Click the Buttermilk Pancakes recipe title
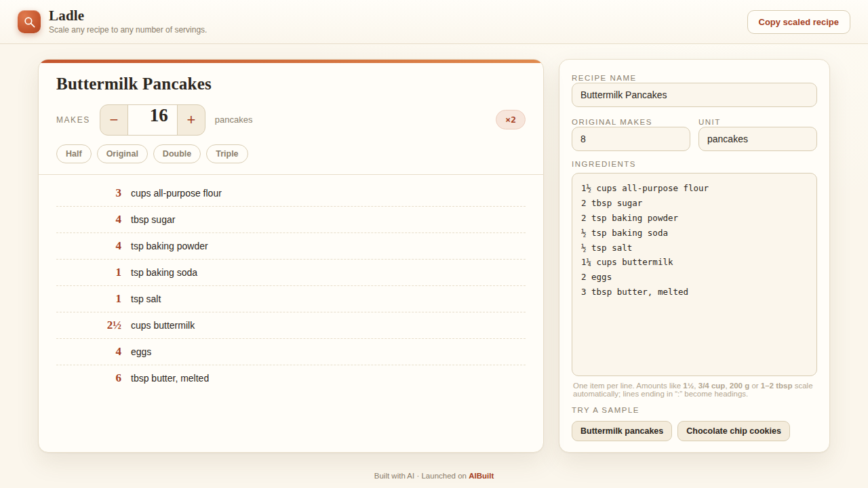The image size is (868, 488). [134, 84]
